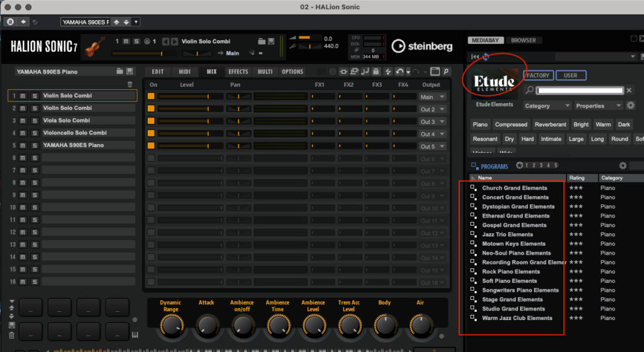Click save icon beside YAMAHA S90ES Piano
Image resolution: width=644 pixels, height=352 pixels.
click(x=130, y=72)
